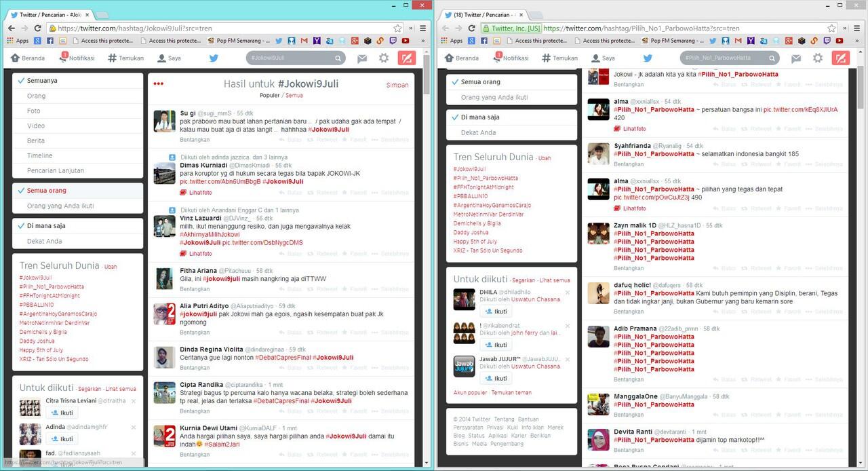This screenshot has height=471, width=868.
Task: Choose Dekat Anda in the Jokowi9Juli window
Action: [78, 241]
